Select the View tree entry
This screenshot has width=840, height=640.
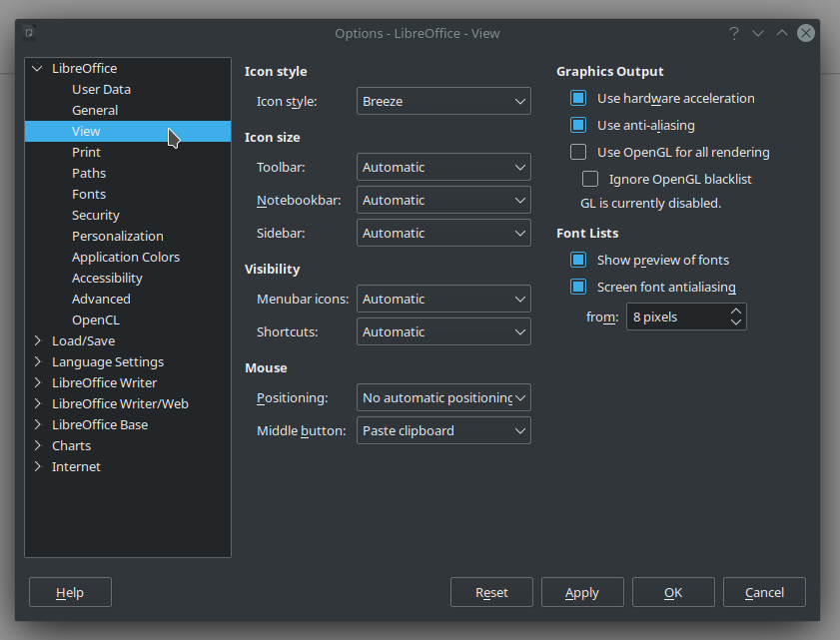[128, 131]
